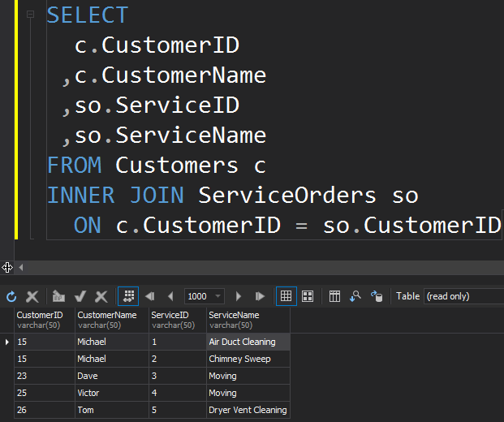Click the Table (read only) field
The height and width of the screenshot is (422, 504).
463,296
